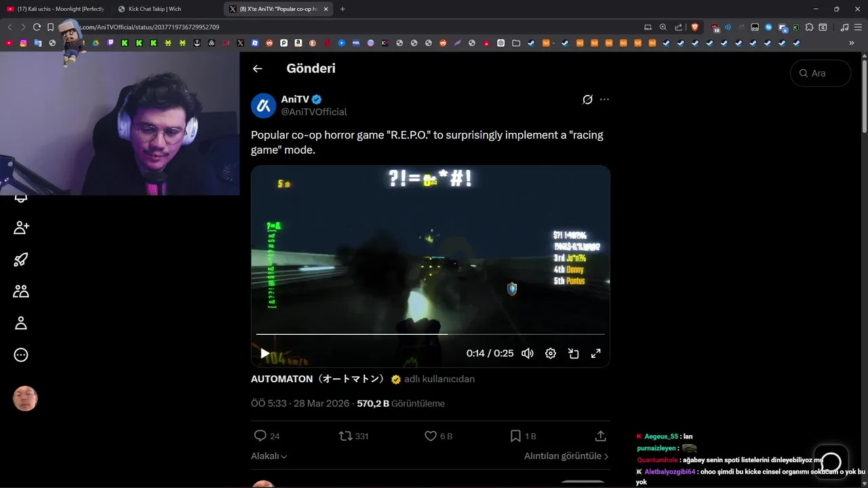Image resolution: width=868 pixels, height=488 pixels.
Task: Open the More circle icon in sidebar
Action: (x=21, y=355)
